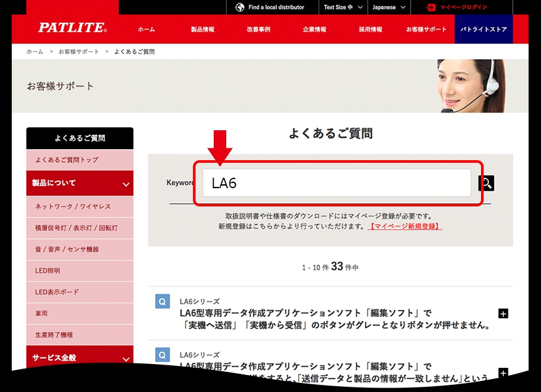Select 音 / 音声 / センサ機器 category
541x392 pixels.
(x=80, y=249)
